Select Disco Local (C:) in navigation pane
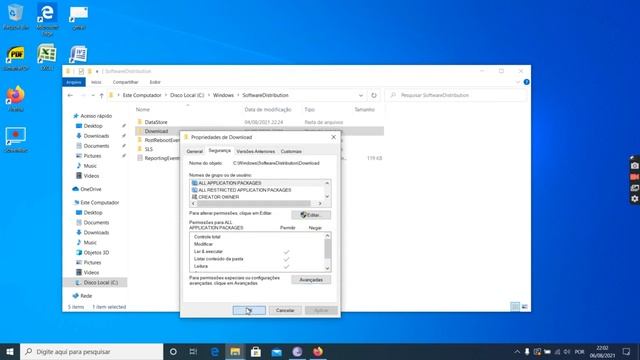 click(x=97, y=282)
